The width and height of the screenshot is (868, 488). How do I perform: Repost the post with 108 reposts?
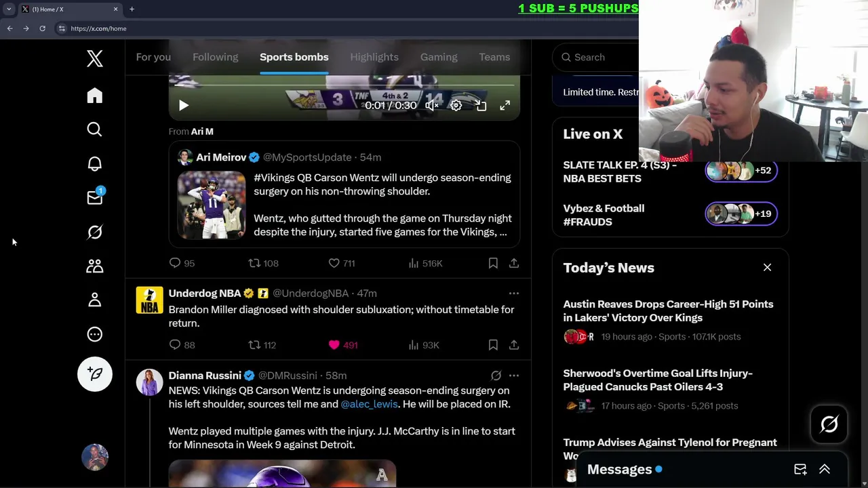(x=263, y=263)
